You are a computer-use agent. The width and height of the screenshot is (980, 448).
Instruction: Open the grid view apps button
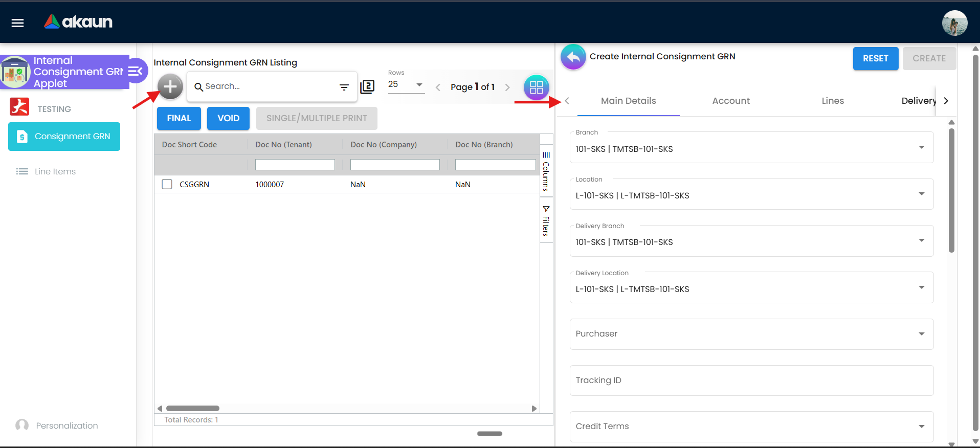536,87
